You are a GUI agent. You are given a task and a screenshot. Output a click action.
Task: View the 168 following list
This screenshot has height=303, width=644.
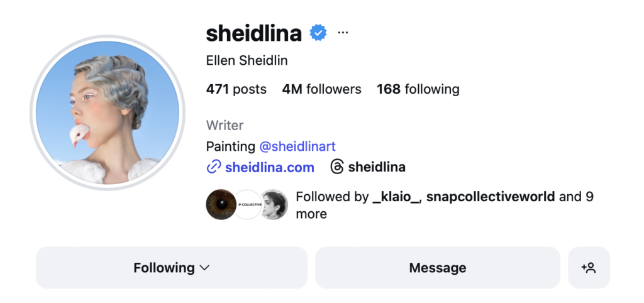point(418,89)
